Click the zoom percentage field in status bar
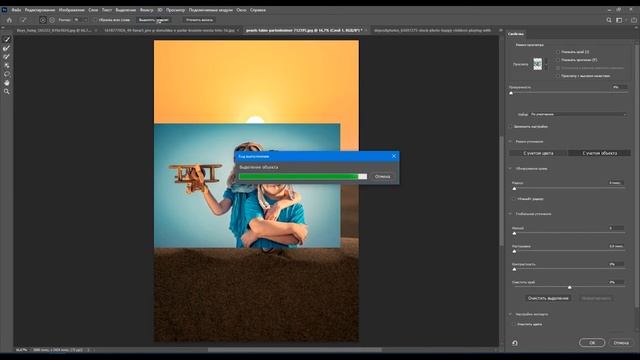The image size is (640, 360). coord(22,350)
